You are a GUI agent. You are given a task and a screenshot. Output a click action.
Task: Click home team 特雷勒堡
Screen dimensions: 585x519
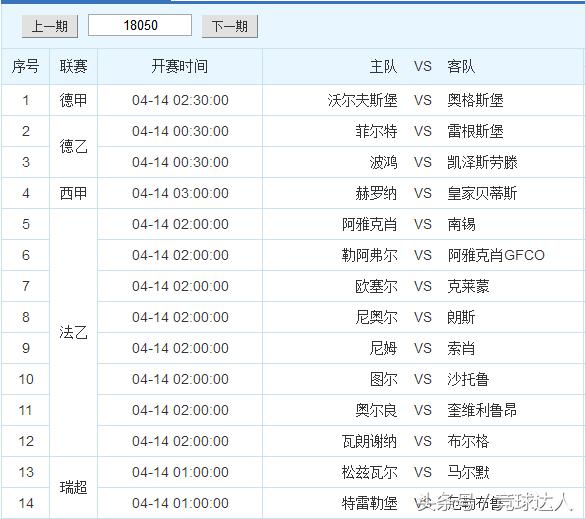click(370, 503)
